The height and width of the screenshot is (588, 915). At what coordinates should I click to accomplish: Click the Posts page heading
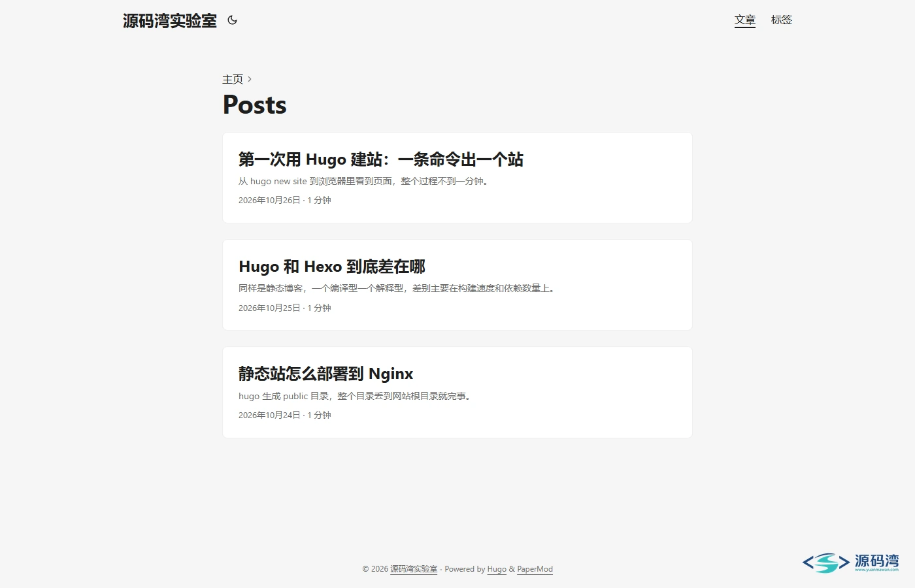pos(255,105)
